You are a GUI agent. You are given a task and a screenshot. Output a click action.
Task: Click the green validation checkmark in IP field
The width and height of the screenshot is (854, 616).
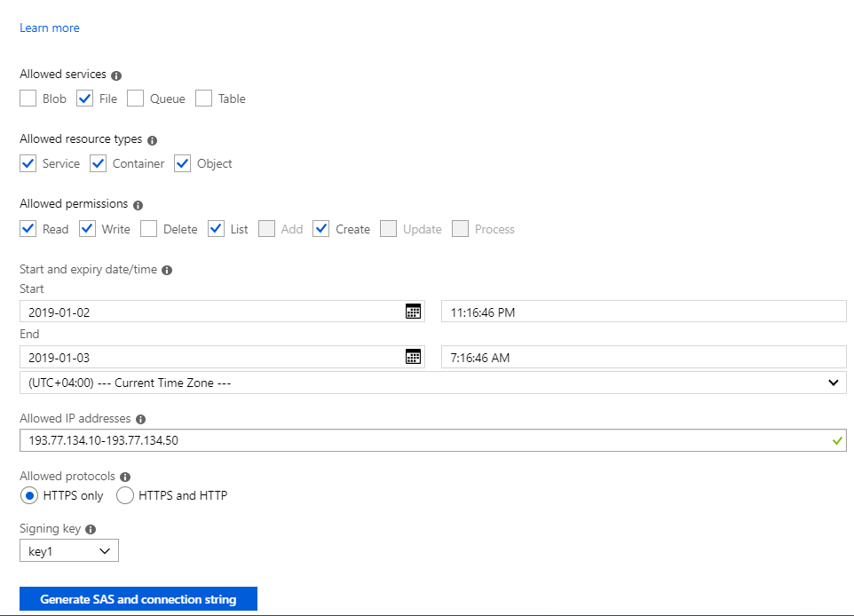837,440
